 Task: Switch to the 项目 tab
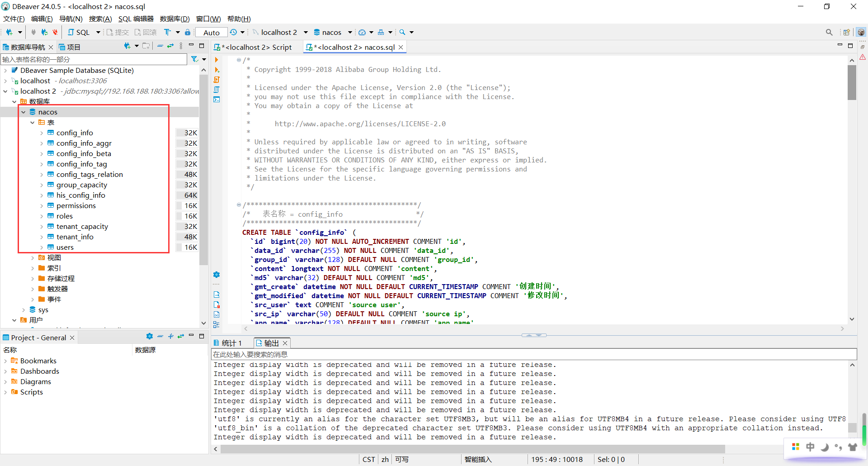69,47
